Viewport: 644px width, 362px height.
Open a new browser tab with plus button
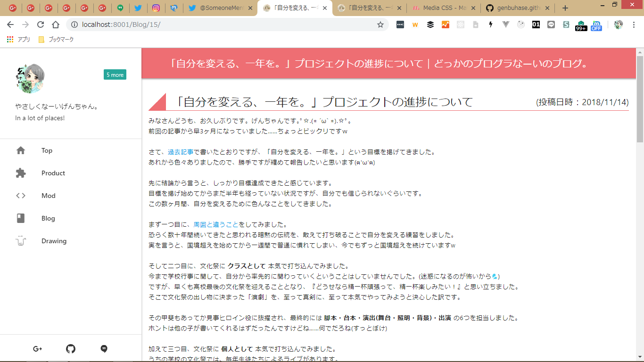(x=565, y=8)
